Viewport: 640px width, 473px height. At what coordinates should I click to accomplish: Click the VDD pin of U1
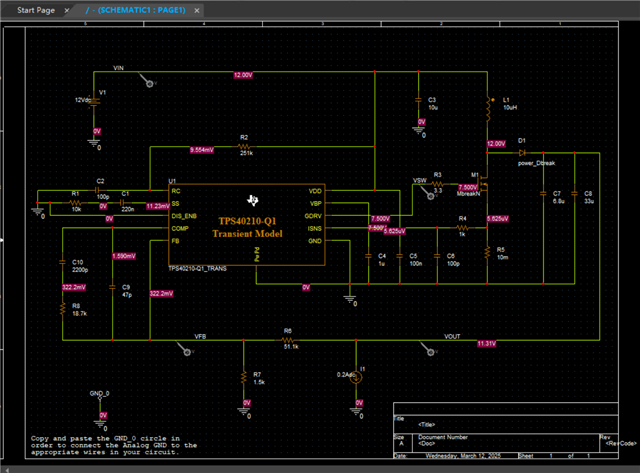pos(315,191)
